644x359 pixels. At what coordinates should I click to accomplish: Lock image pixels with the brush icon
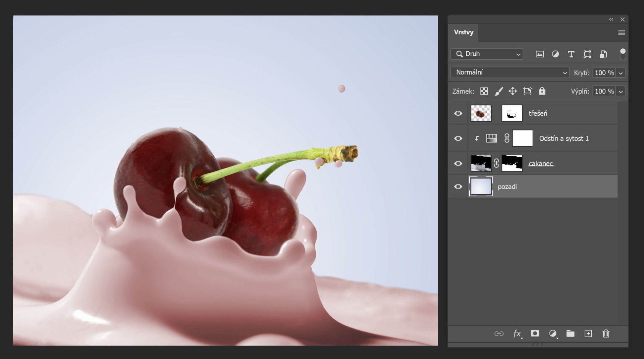coord(499,91)
